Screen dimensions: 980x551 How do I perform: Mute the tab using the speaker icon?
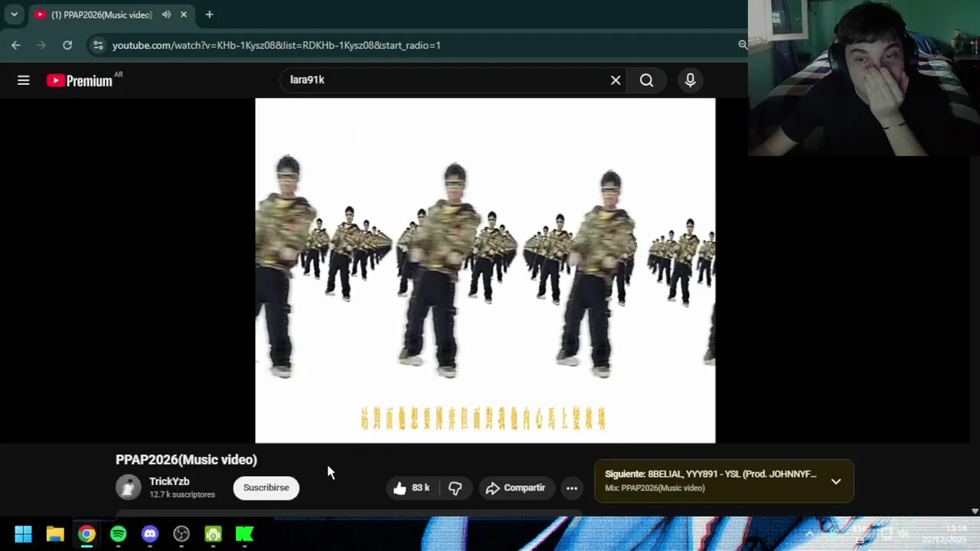(166, 15)
